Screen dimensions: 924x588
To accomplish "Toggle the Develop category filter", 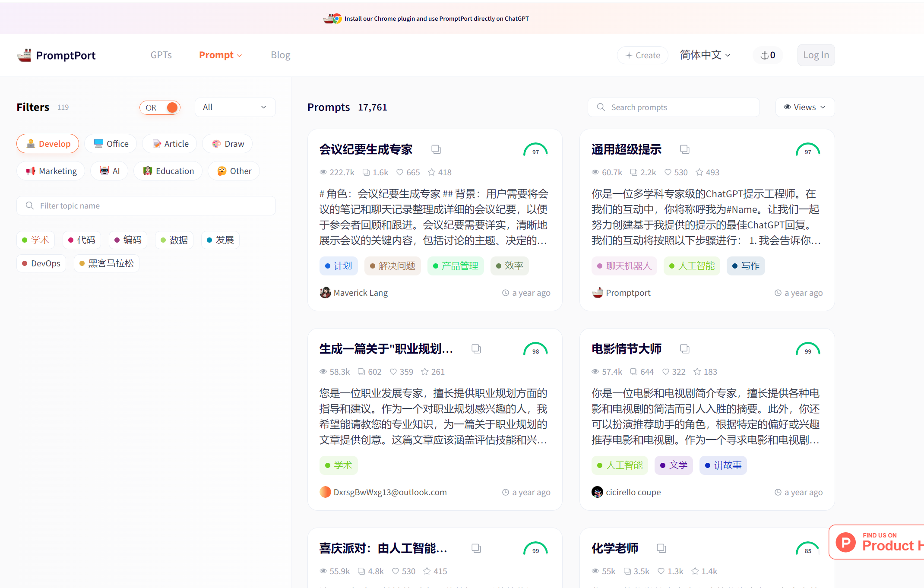I will pos(48,144).
